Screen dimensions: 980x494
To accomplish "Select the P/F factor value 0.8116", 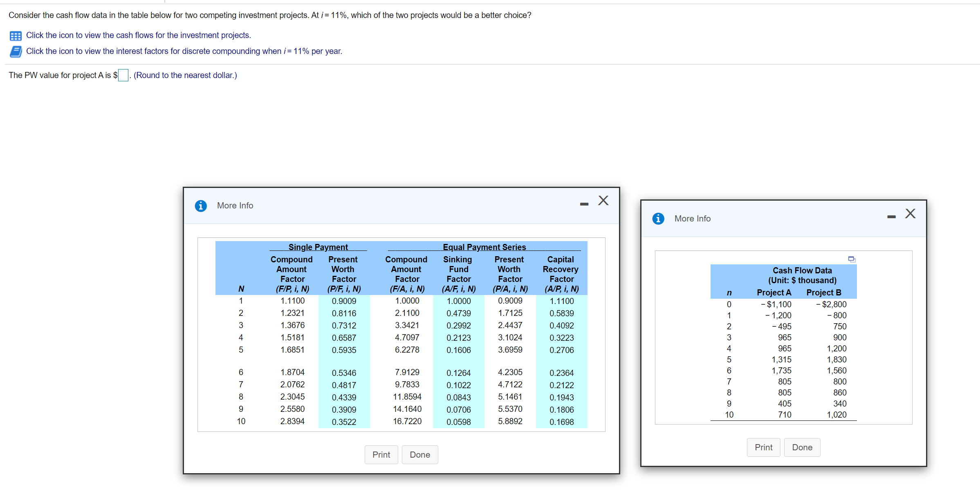I will click(344, 313).
